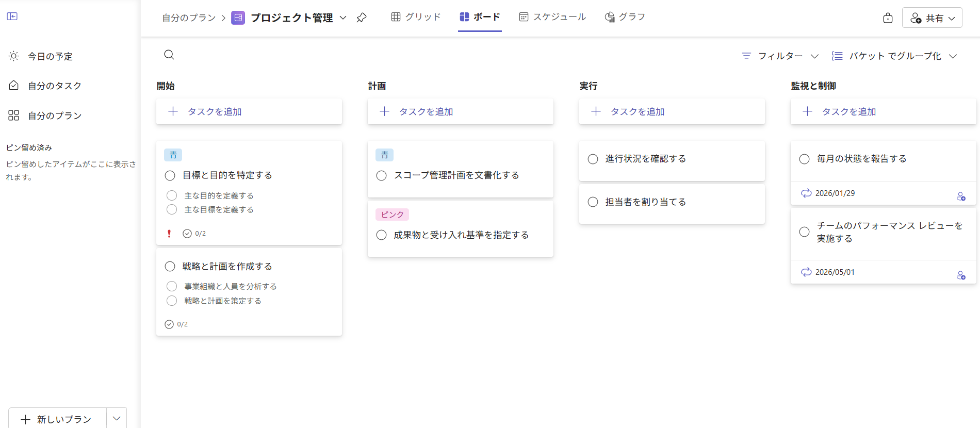Assign a person on 毎月の状態を報告する card

(x=961, y=196)
